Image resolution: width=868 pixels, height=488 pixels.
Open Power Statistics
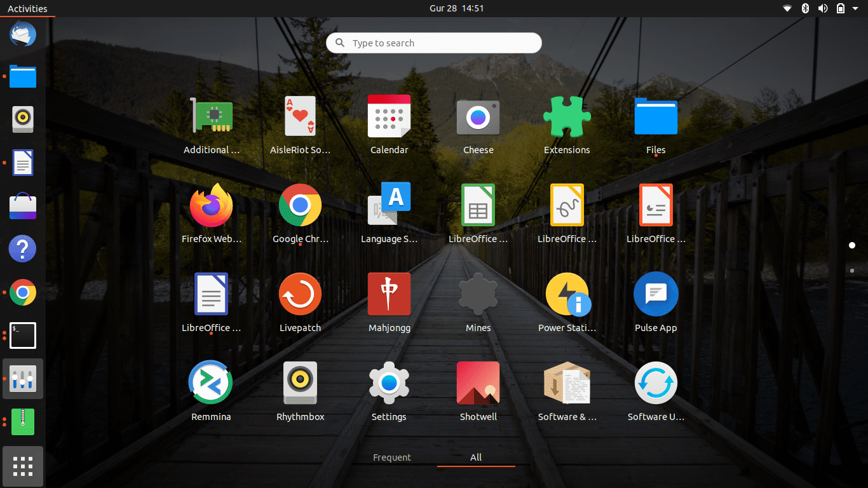(567, 294)
